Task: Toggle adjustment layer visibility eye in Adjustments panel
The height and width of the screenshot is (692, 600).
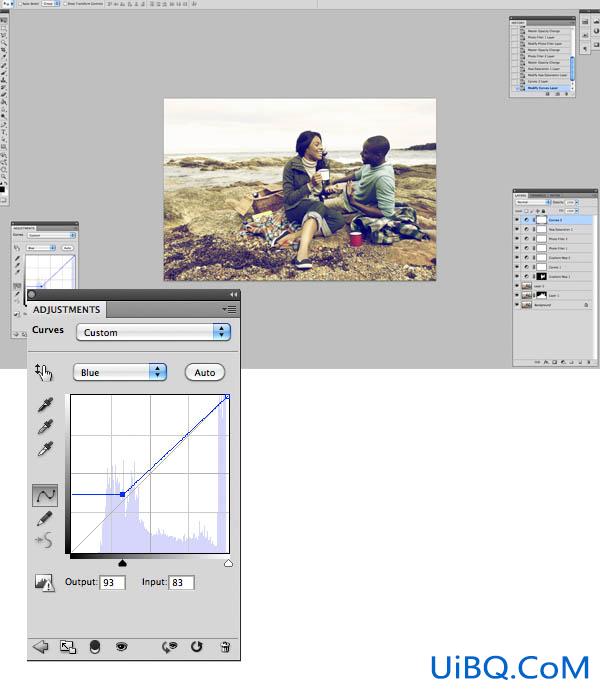Action: (121, 647)
